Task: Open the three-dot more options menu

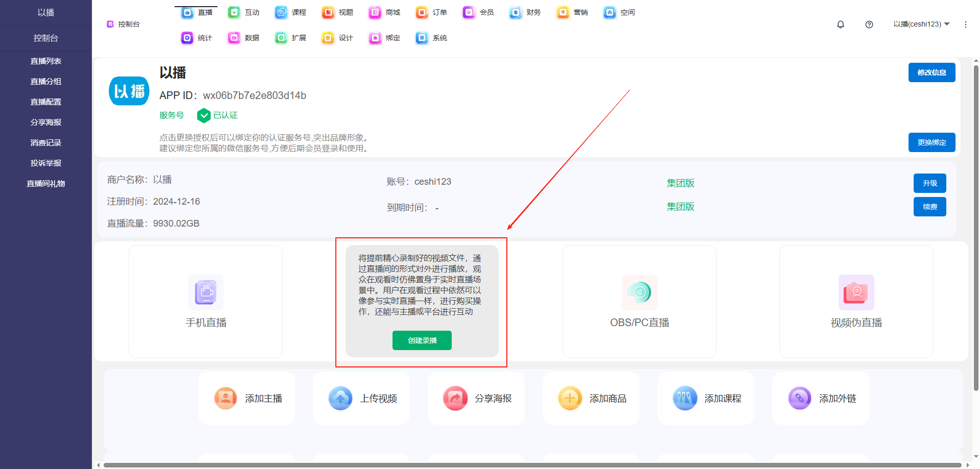Action: (965, 24)
